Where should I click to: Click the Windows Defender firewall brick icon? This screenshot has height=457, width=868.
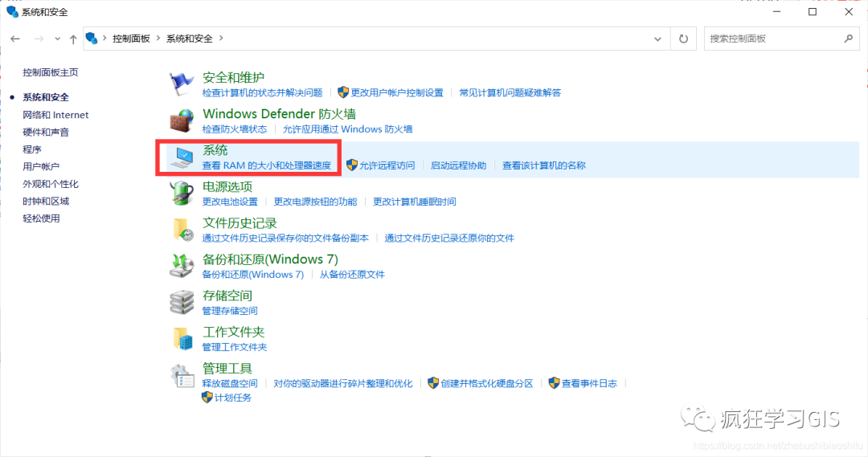coord(182,120)
